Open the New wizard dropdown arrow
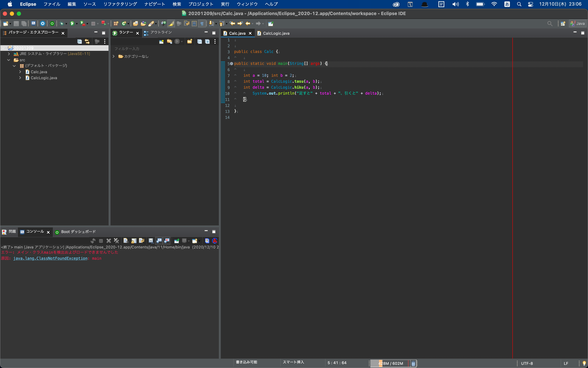The height and width of the screenshot is (368, 588). (x=10, y=24)
